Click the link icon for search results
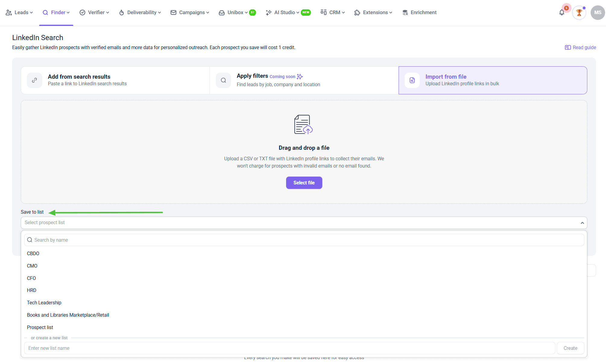The image size is (606, 364). (35, 80)
